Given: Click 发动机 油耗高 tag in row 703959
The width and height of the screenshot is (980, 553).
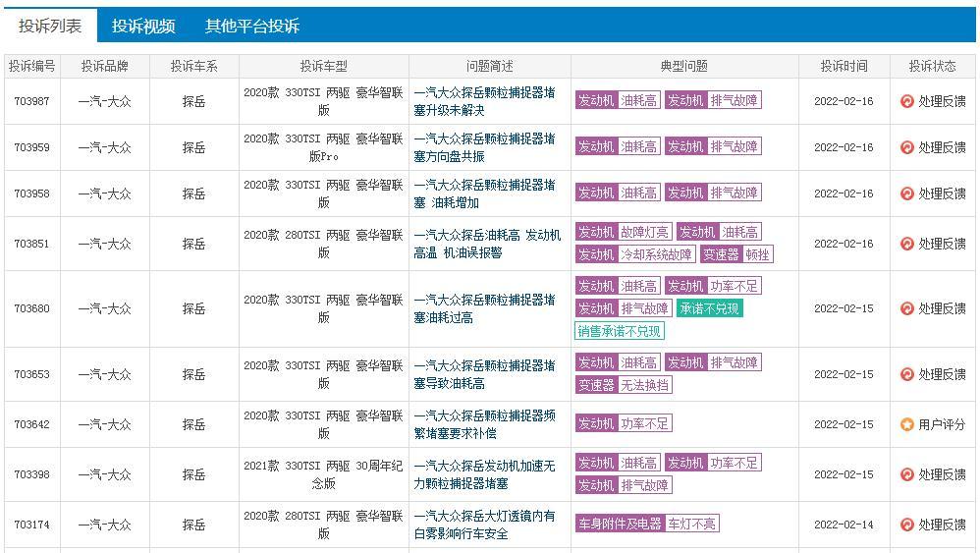Looking at the screenshot, I should click(x=618, y=146).
